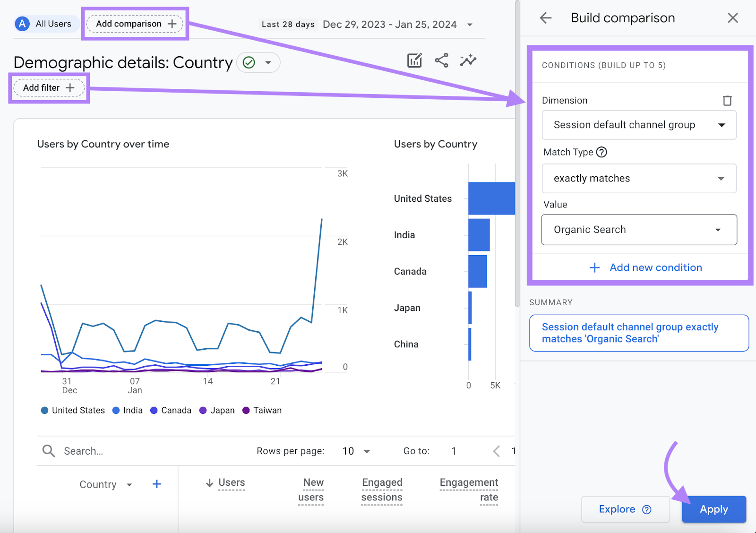The image size is (756, 533).
Task: Click Add new condition
Action: 645,267
